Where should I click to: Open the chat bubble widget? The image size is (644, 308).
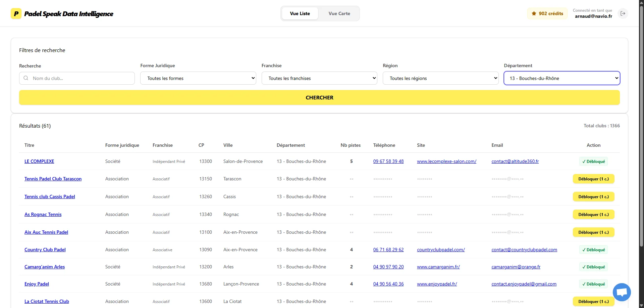[x=622, y=292]
